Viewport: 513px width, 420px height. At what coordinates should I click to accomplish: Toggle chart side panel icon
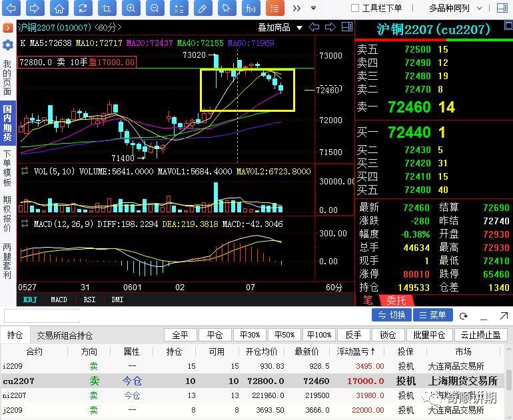(347, 27)
